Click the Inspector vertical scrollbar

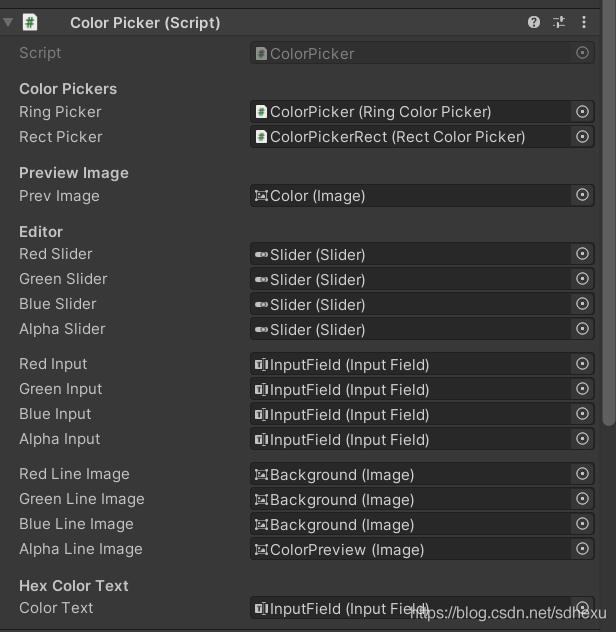pos(608,212)
